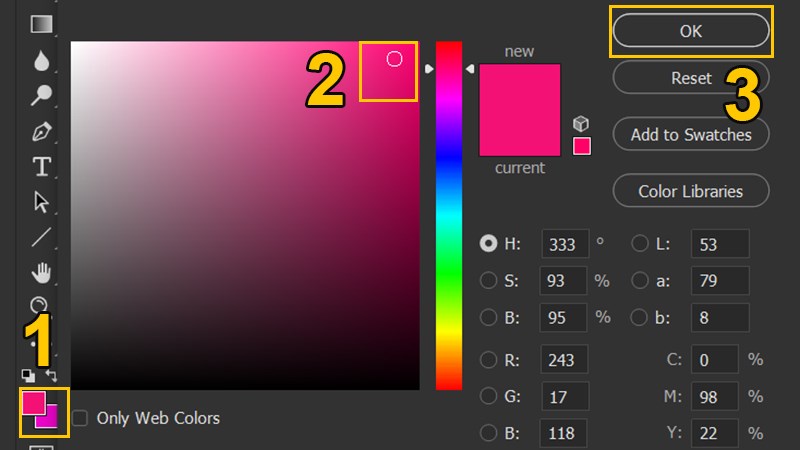800x450 pixels.
Task: Enable the Only Web Colors checkbox
Action: pyautogui.click(x=80, y=418)
